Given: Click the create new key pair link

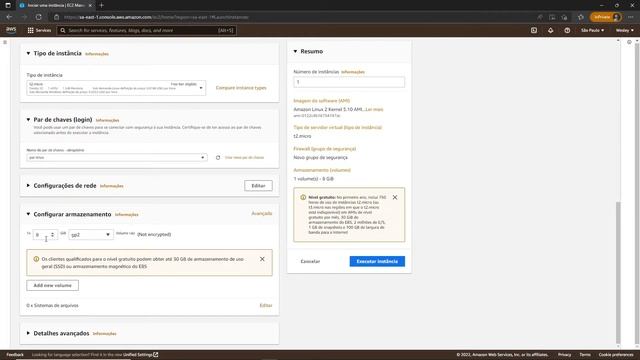Looking at the screenshot, I should pos(244,158).
